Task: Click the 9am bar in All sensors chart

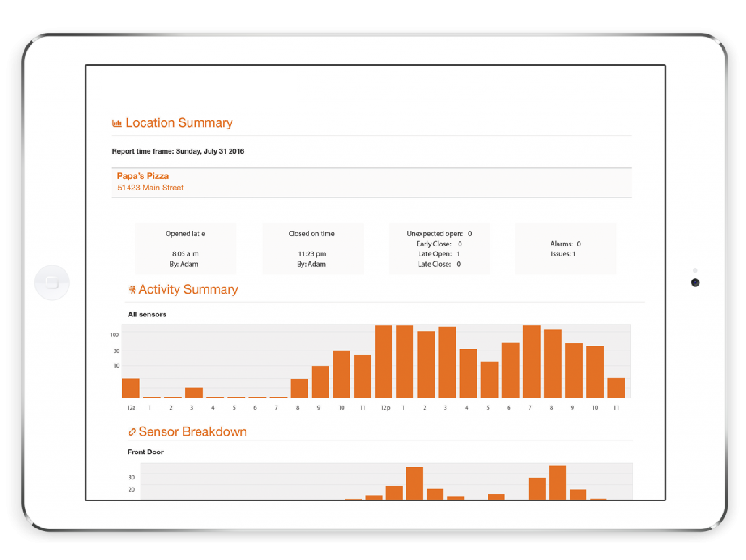Action: [x=320, y=382]
